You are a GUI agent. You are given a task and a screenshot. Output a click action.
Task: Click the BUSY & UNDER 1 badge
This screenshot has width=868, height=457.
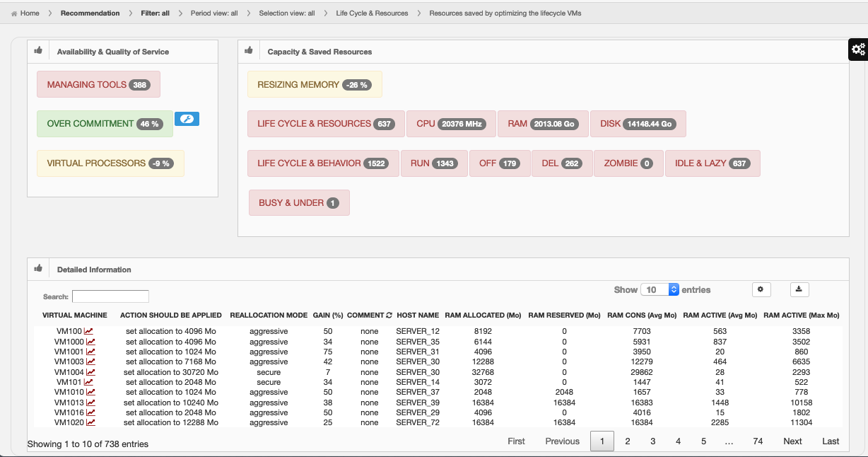[x=299, y=202]
